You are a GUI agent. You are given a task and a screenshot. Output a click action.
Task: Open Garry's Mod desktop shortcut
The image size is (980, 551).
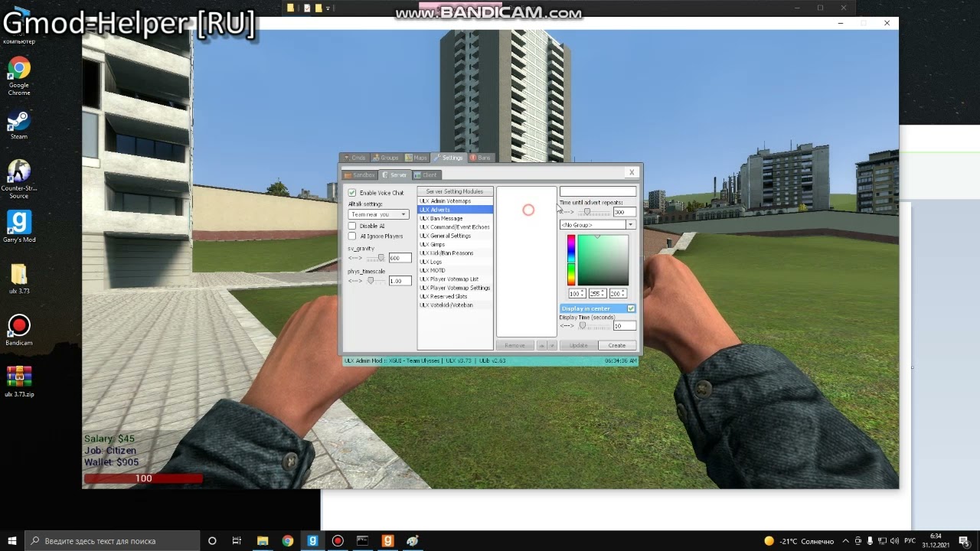coord(19,227)
